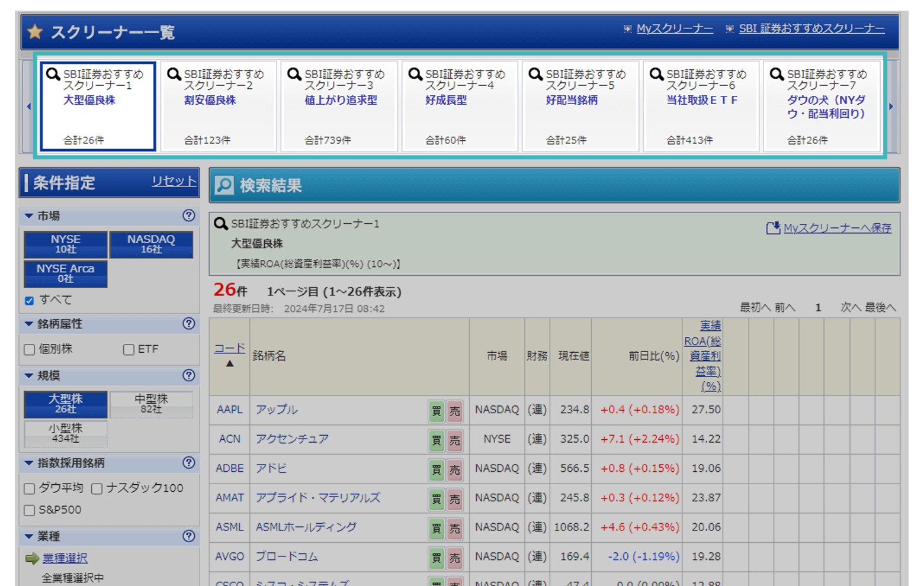Collapse the 業種 section

point(28,536)
